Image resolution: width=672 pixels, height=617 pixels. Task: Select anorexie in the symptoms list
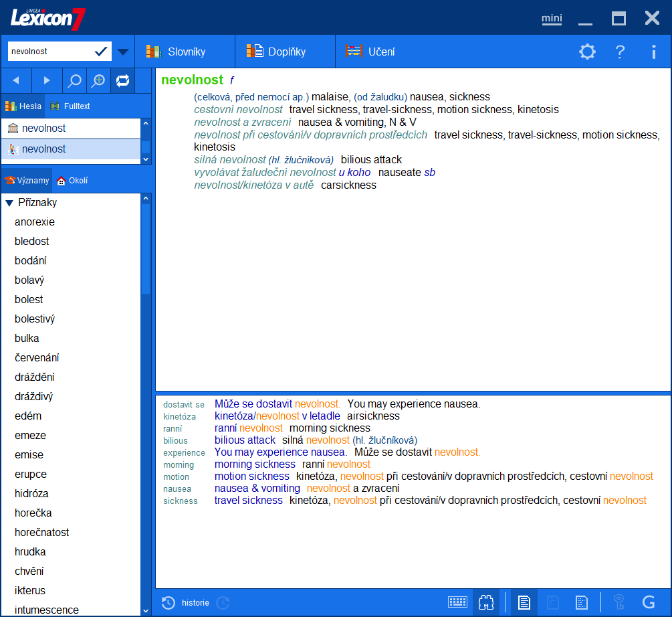point(35,222)
